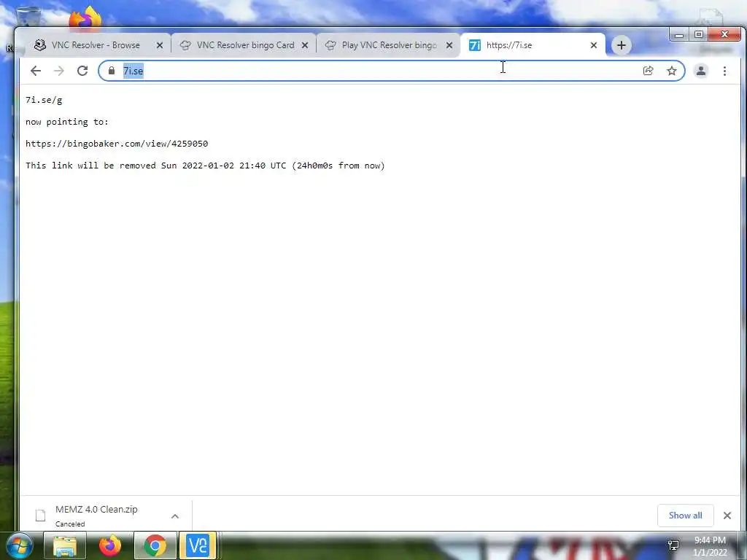Show all downloads
Viewport: 747px width, 560px height.
685,516
